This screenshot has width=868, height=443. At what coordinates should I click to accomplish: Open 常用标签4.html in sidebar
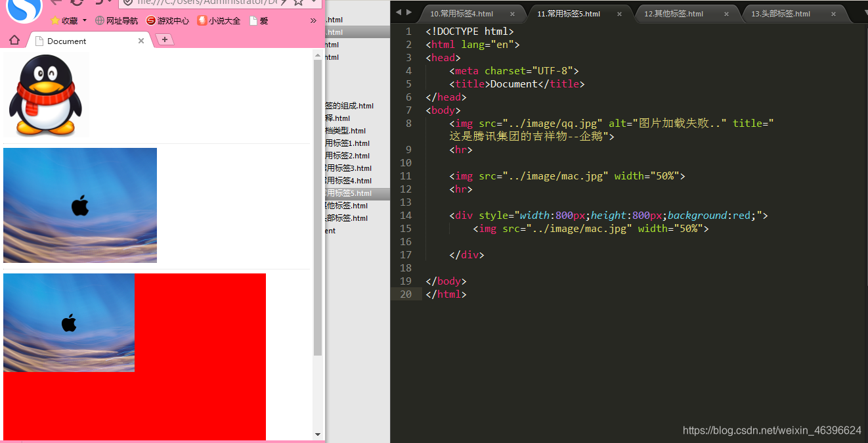(347, 181)
